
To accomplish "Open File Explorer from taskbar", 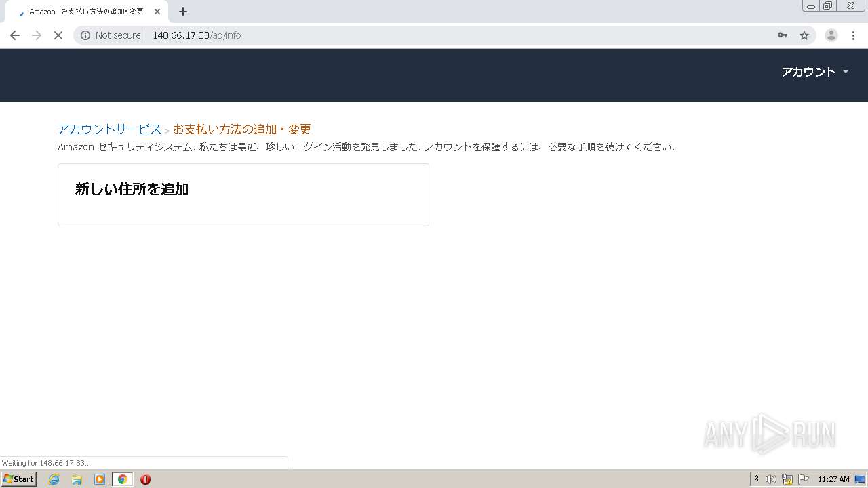I will (77, 479).
